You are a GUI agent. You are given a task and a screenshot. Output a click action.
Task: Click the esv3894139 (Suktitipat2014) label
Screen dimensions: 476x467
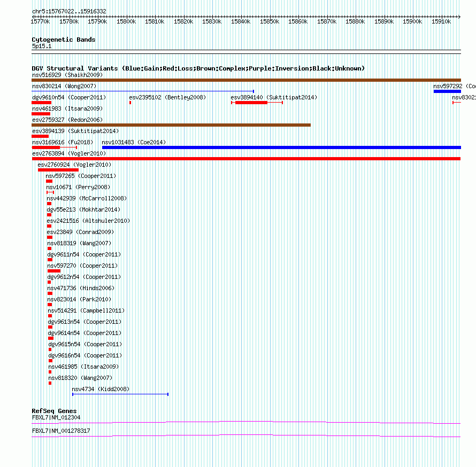(75, 131)
